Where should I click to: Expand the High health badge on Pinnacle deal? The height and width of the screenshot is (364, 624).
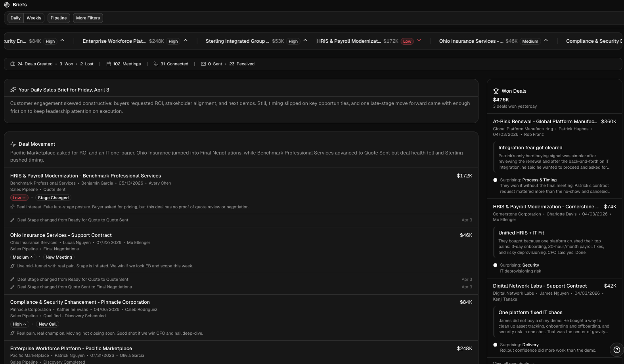click(19, 324)
